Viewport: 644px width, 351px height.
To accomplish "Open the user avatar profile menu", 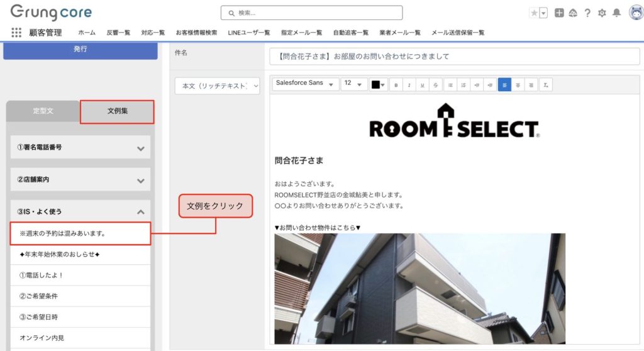I will 635,13.
